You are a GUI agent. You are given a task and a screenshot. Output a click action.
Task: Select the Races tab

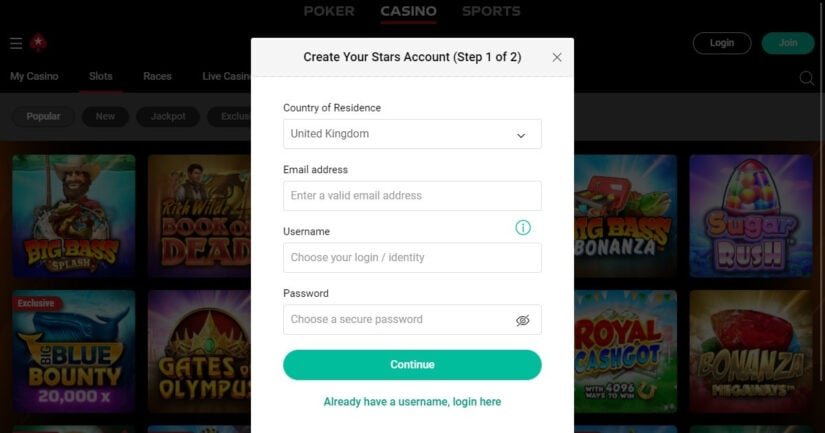(157, 76)
